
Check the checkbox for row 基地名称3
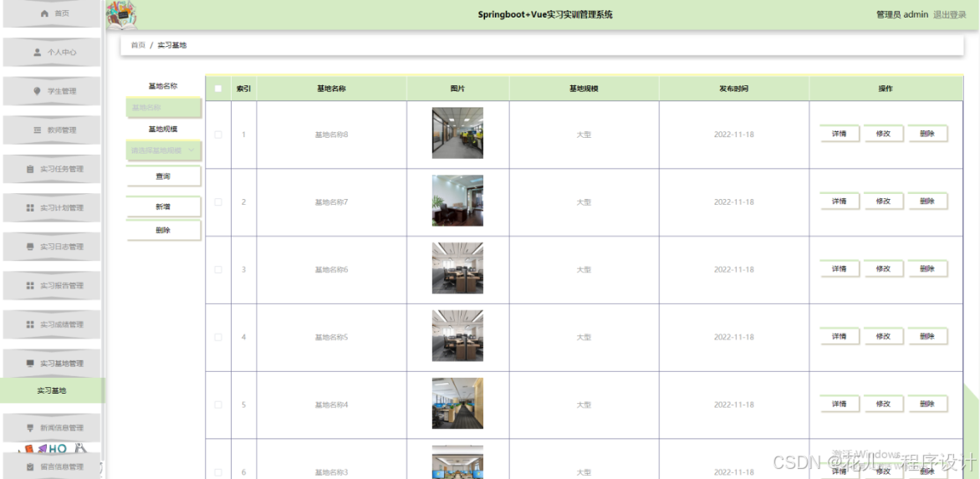tap(218, 472)
